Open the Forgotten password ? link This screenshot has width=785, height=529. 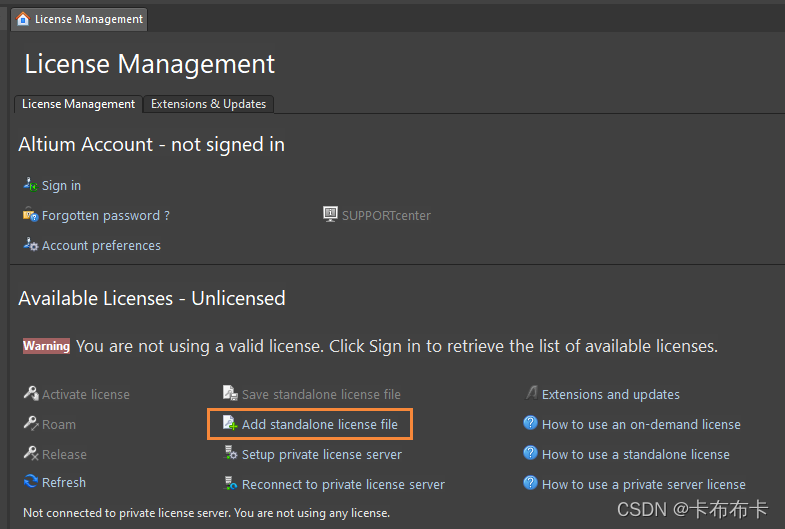(x=105, y=216)
